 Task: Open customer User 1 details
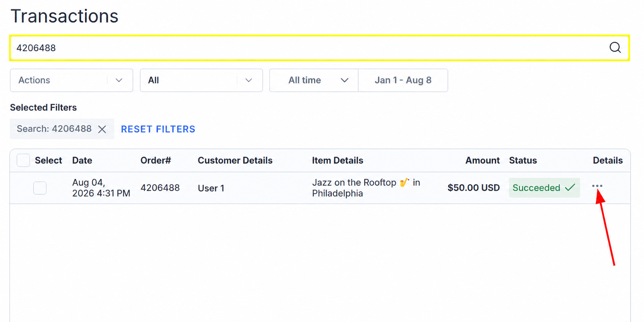211,188
